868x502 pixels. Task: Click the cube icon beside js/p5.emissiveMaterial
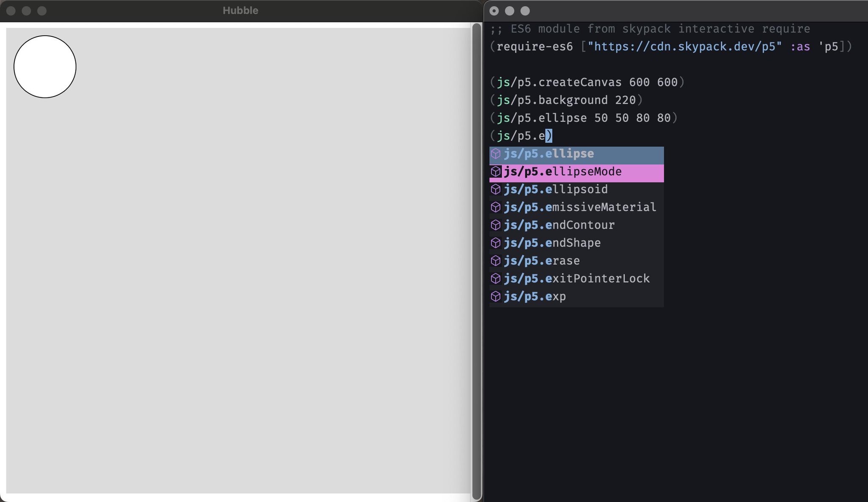click(x=496, y=207)
